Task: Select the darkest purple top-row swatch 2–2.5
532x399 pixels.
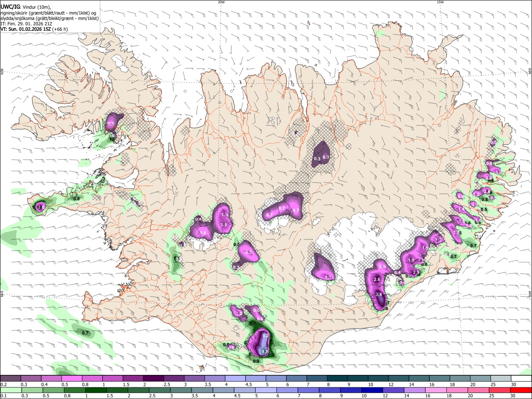Action: [x=153, y=379]
